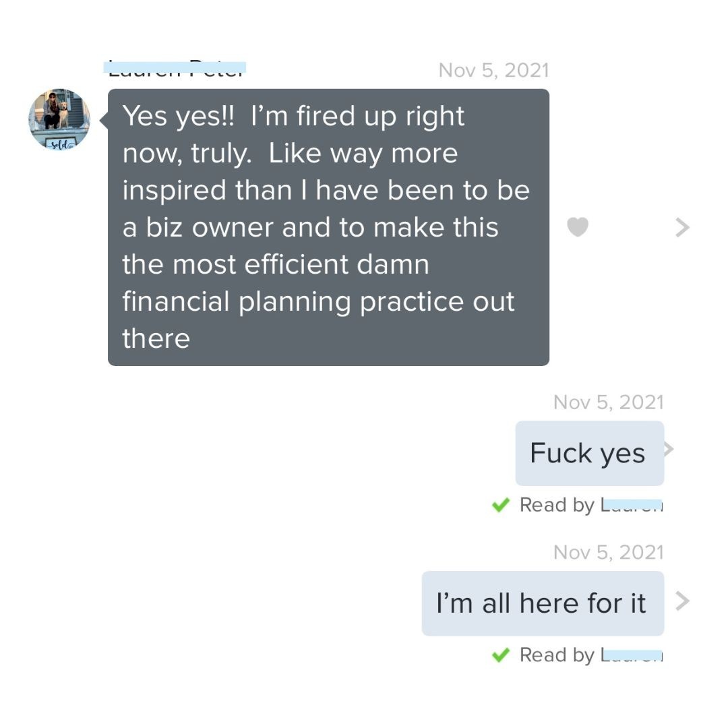This screenshot has width=728, height=728.
Task: Open the redacted sender name above gray bubble
Action: [x=175, y=68]
